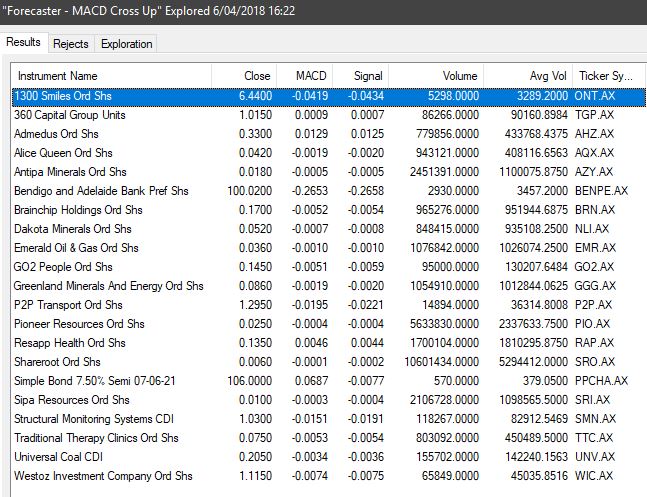
Task: Click Signal value -0.0221
Action: click(x=366, y=305)
